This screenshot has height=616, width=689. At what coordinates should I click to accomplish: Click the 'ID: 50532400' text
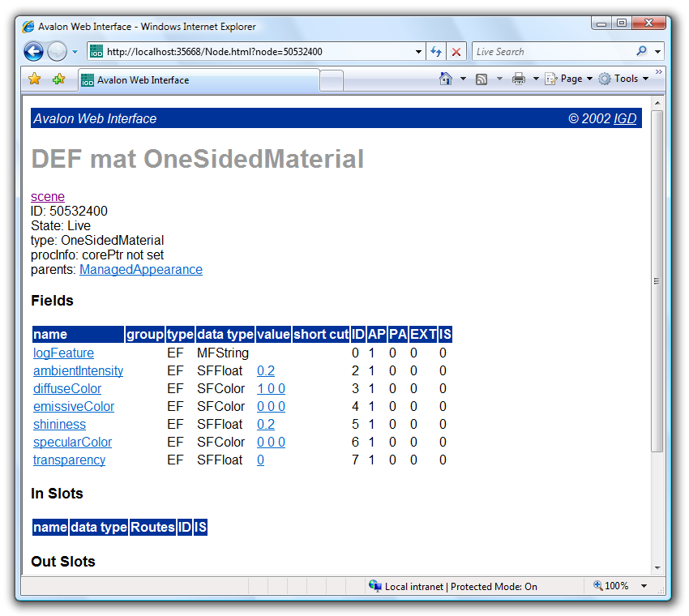(69, 211)
